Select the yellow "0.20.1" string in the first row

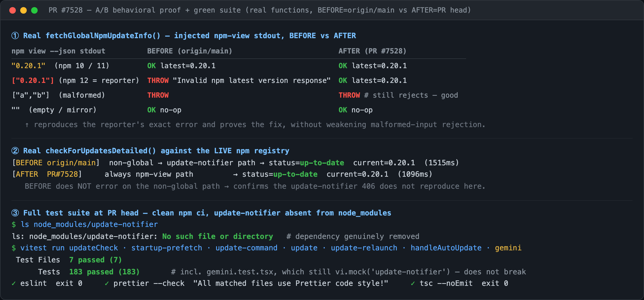[x=28, y=66]
